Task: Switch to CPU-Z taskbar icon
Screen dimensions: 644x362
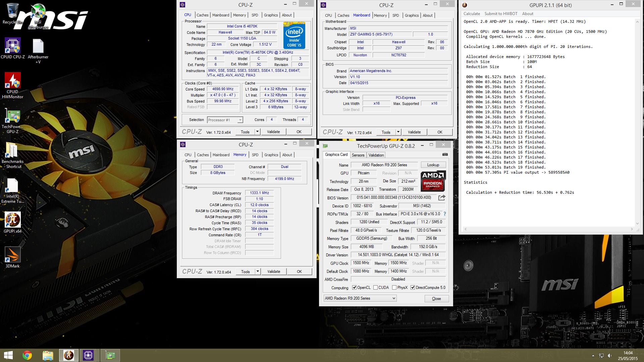Action: pyautogui.click(x=88, y=355)
